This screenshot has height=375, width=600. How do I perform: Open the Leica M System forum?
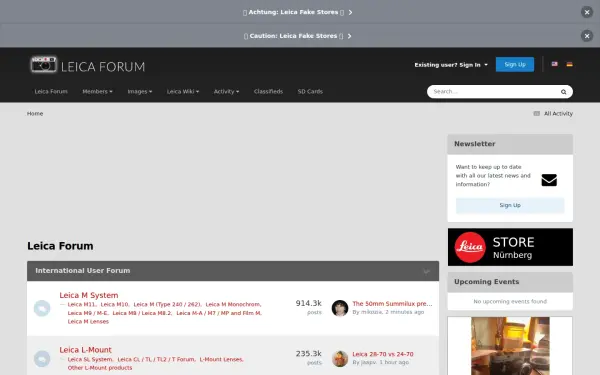pos(89,295)
